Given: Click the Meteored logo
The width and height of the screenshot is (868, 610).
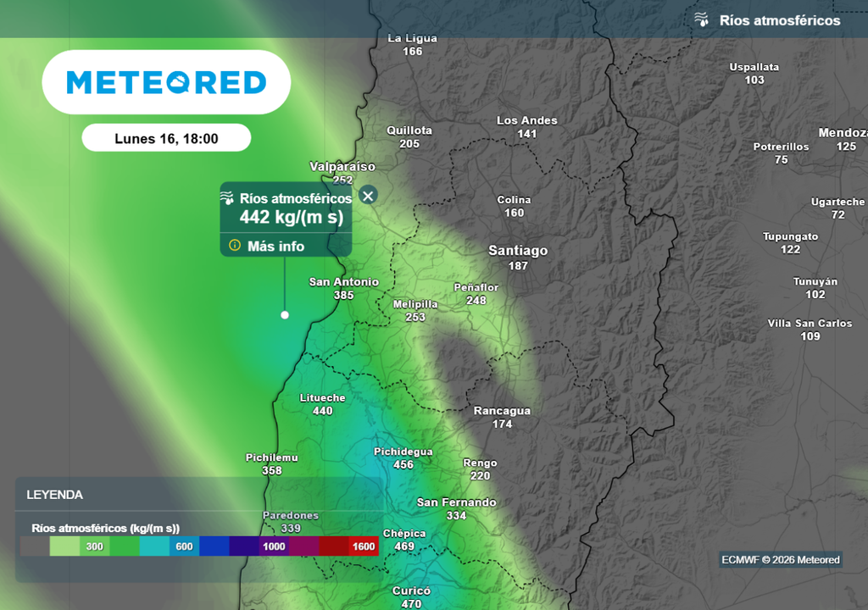Looking at the screenshot, I should tap(166, 82).
